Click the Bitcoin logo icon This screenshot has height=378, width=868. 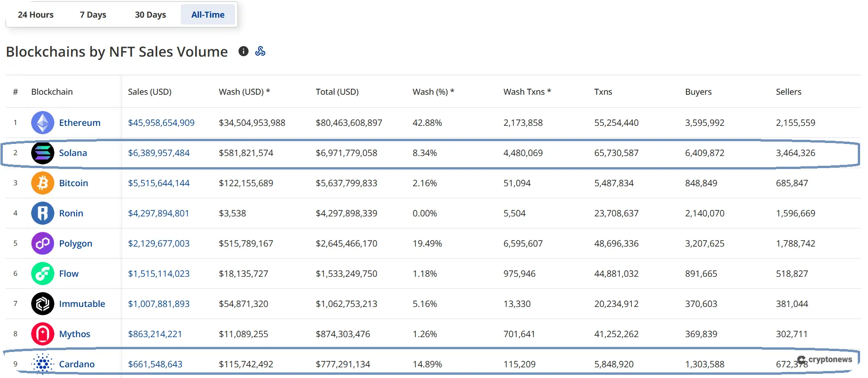42,183
